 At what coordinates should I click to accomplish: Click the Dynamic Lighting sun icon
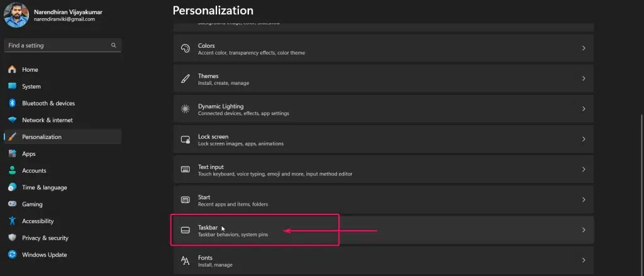click(186, 109)
